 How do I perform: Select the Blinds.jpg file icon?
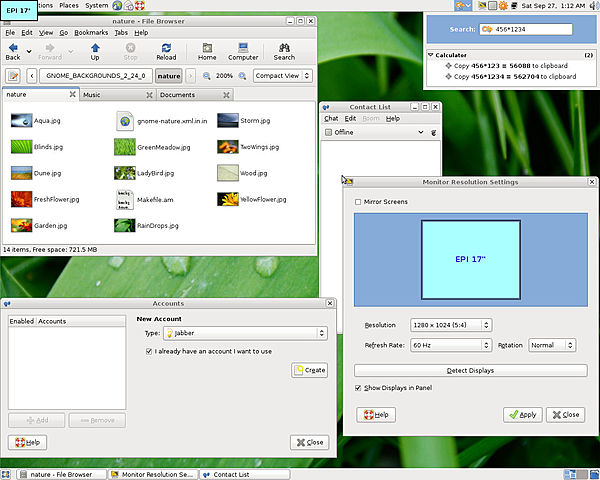21,147
